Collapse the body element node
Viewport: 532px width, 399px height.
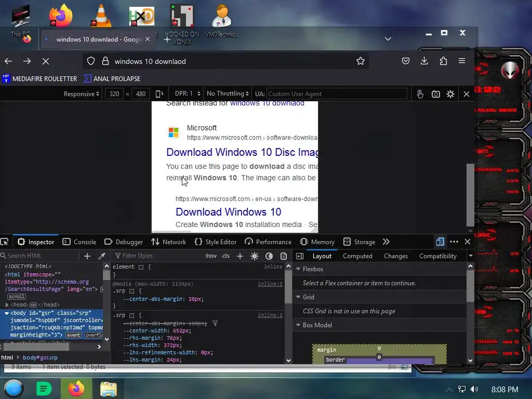point(6,313)
